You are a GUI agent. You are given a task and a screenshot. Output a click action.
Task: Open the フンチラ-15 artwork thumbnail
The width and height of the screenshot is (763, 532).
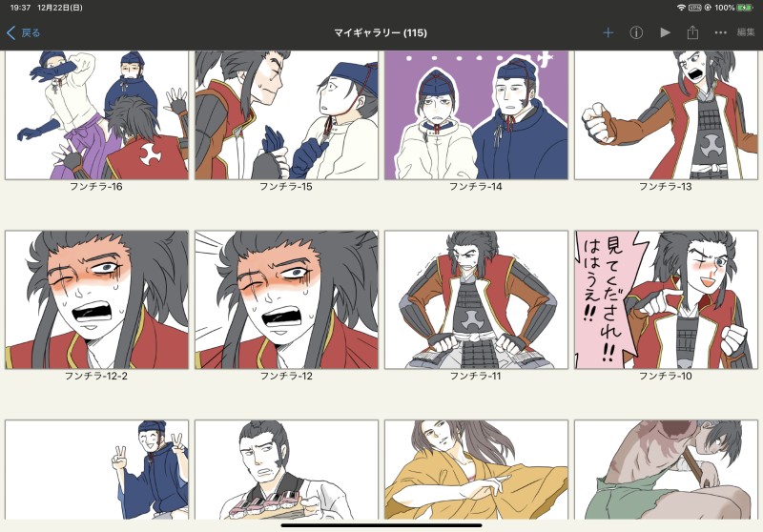[286, 114]
